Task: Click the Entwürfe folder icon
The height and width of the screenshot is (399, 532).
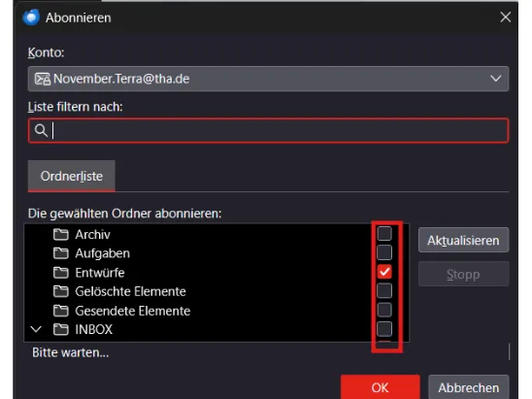Action: point(61,273)
